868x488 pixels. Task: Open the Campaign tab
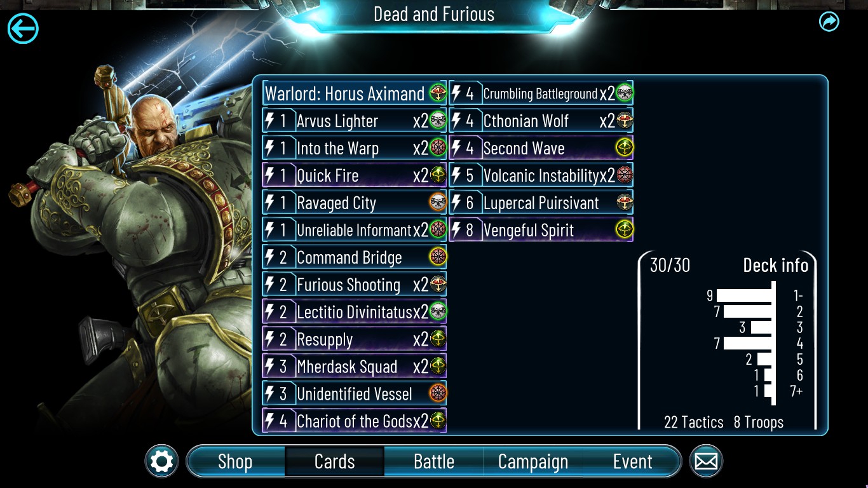pos(533,461)
